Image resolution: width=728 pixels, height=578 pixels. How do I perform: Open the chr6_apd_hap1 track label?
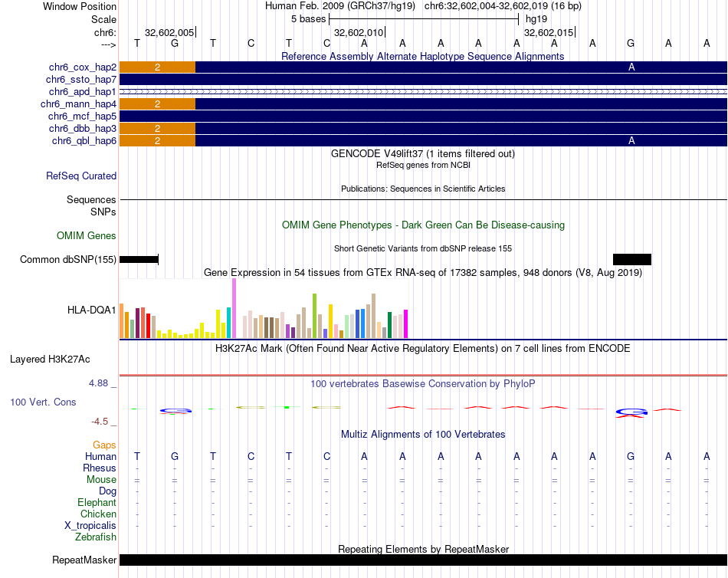(x=83, y=91)
